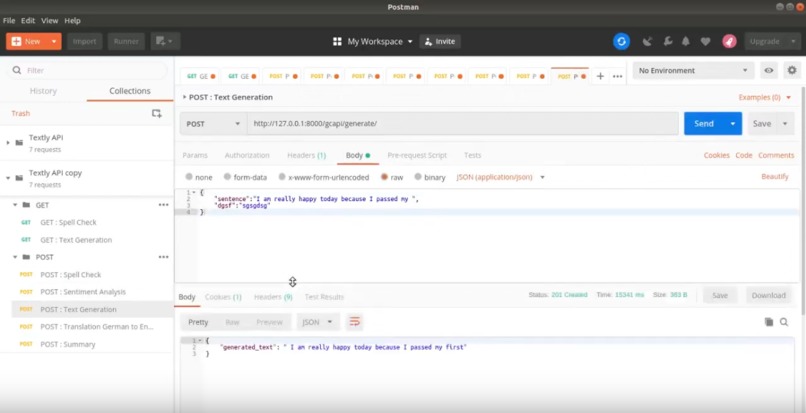Select the form-data radio button

coord(227,177)
